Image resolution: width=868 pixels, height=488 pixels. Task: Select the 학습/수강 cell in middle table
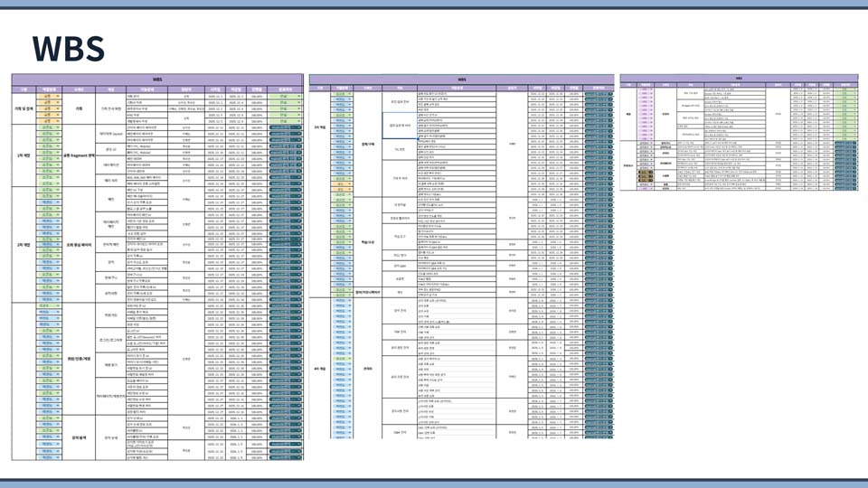(x=369, y=241)
